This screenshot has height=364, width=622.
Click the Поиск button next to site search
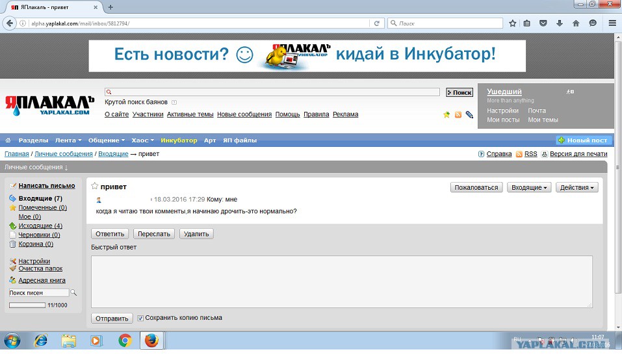[x=460, y=92]
